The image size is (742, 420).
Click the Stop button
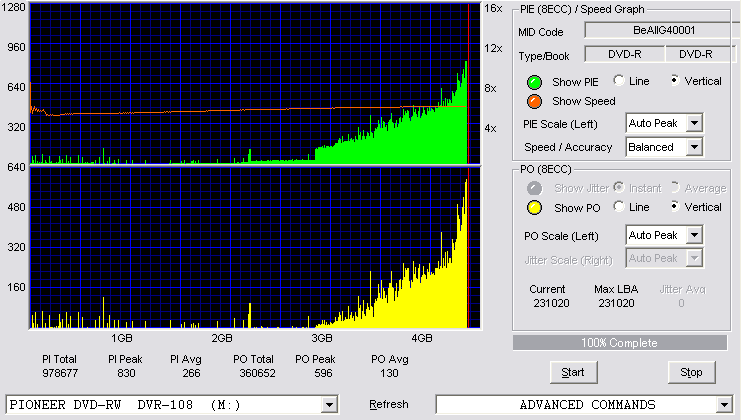(691, 373)
